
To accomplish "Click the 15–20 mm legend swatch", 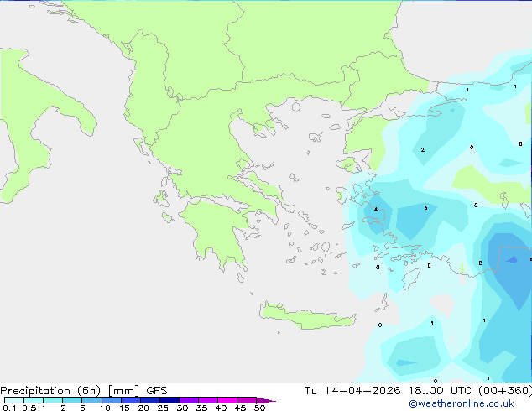I will pos(131,400).
